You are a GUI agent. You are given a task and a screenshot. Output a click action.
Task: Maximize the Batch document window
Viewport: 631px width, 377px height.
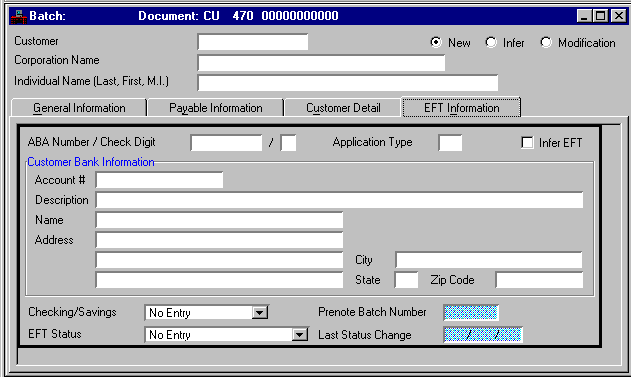coord(600,16)
